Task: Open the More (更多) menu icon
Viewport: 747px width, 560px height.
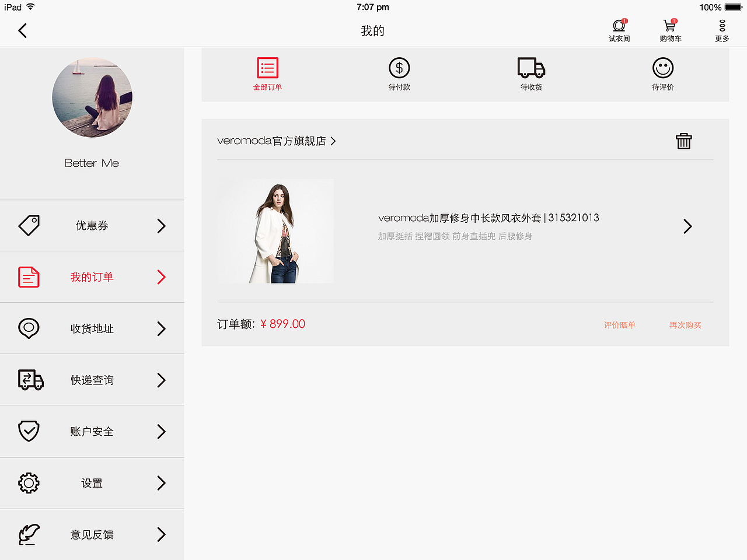Action: coord(722,26)
